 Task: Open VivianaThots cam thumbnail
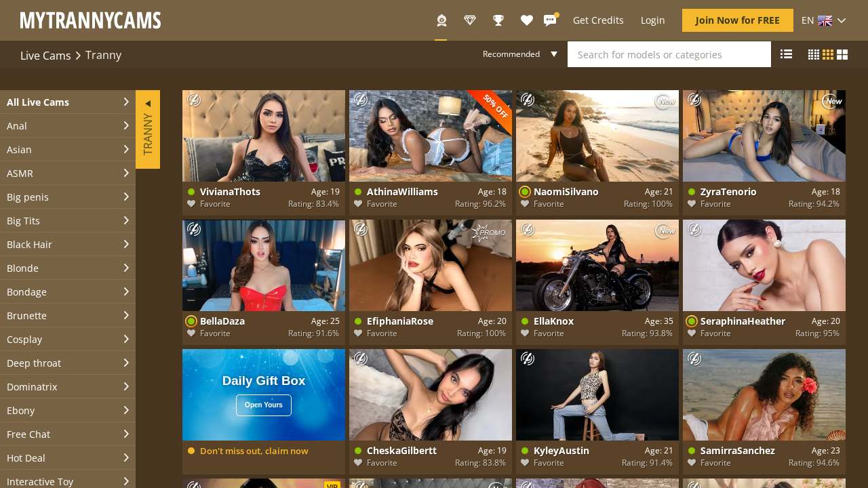264,136
